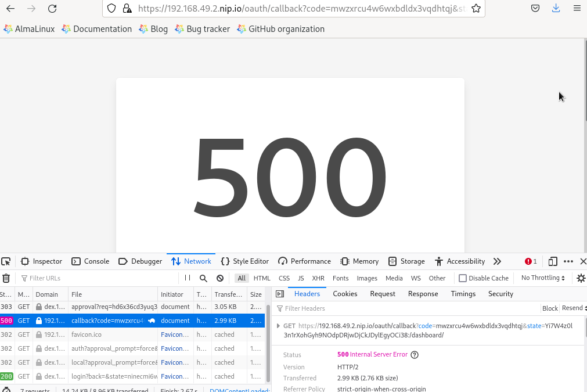The width and height of the screenshot is (587, 392).
Task: Open the AlmaLinux bookmark
Action: tap(29, 29)
